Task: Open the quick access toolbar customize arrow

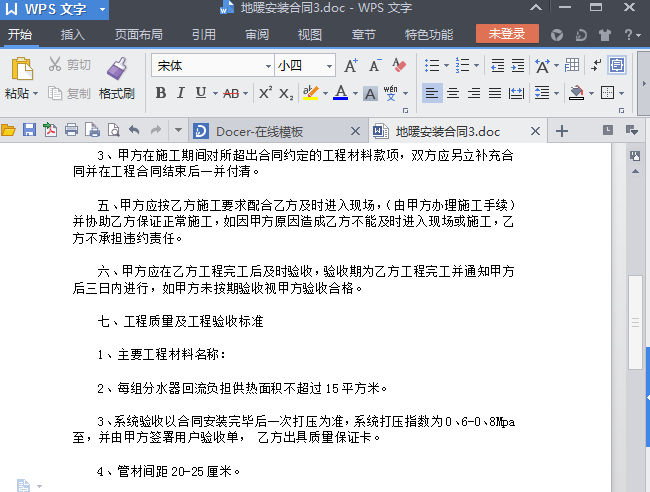Action: click(178, 130)
